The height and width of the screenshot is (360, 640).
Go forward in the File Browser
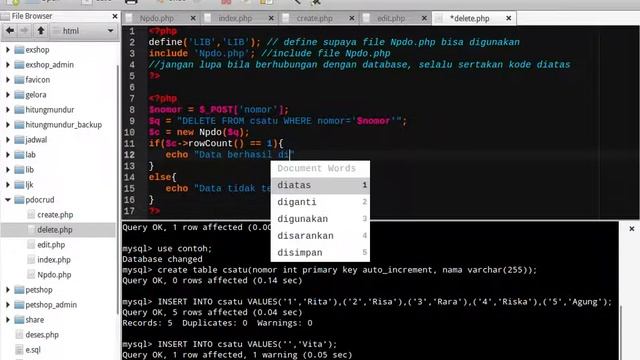pos(24,31)
